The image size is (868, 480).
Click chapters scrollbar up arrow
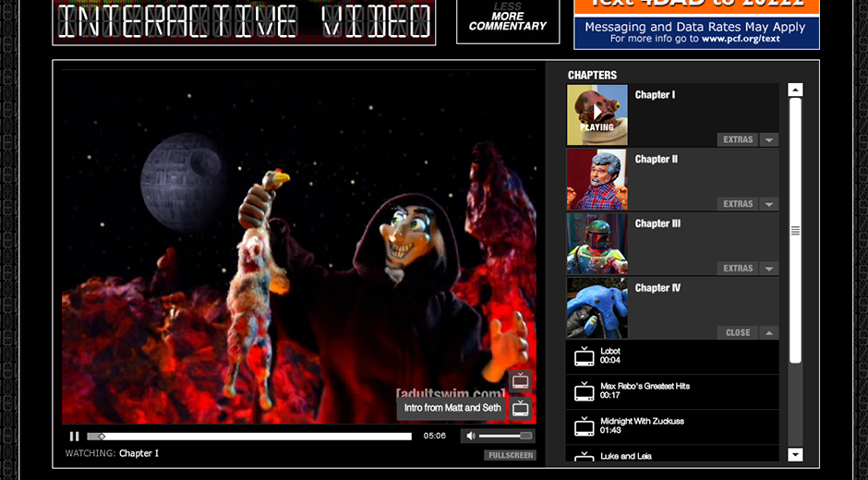pyautogui.click(x=795, y=90)
